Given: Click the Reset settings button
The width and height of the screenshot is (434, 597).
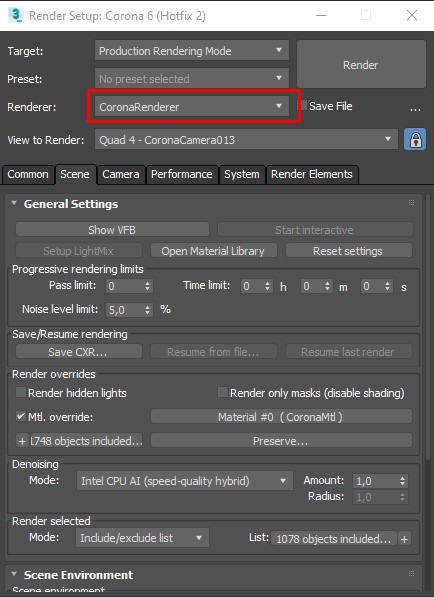Looking at the screenshot, I should tap(348, 251).
